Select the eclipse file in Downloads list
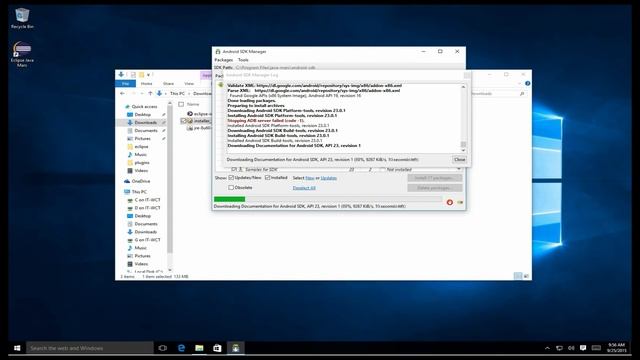 [199, 114]
